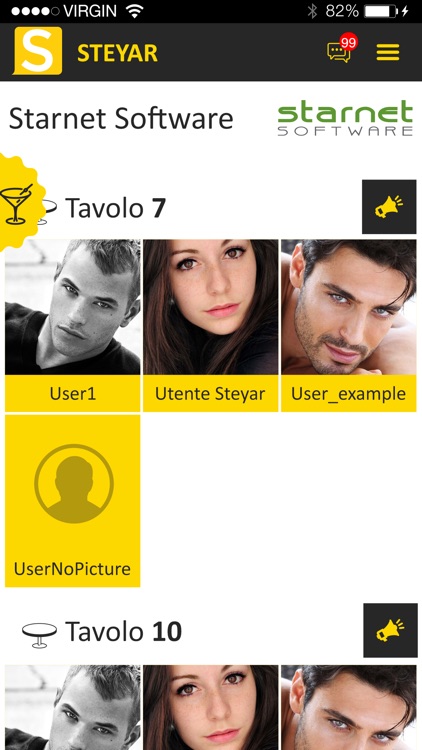
Task: Open the hamburger menu
Action: point(388,52)
